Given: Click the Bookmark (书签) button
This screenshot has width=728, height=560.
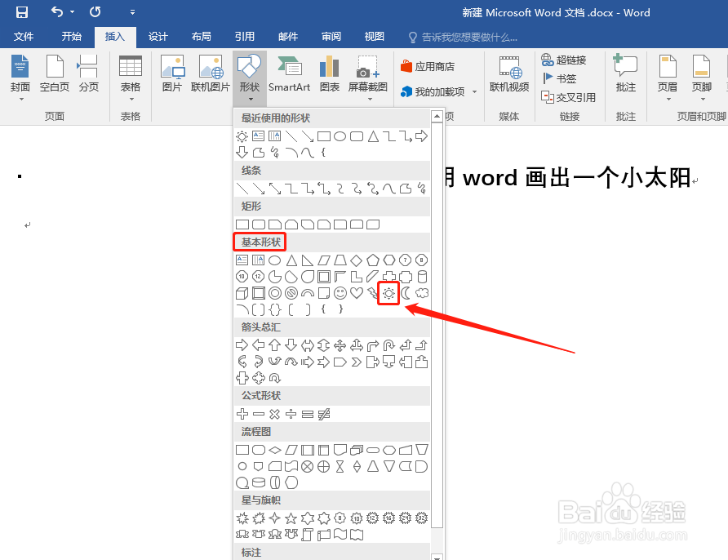Looking at the screenshot, I should click(x=559, y=78).
